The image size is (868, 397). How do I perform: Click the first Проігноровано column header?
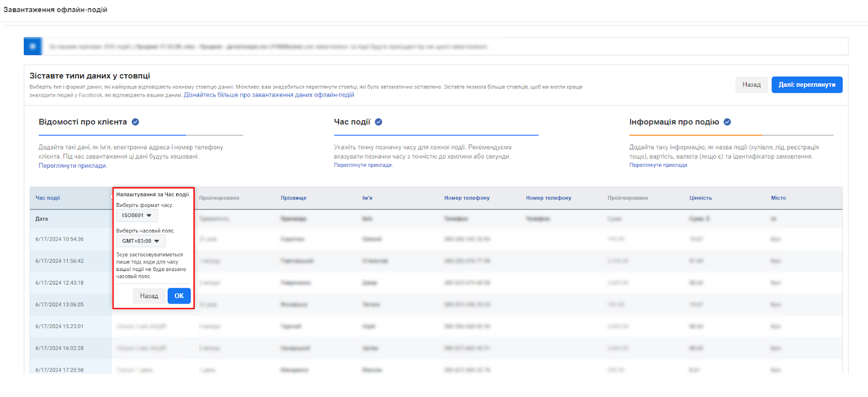click(219, 198)
